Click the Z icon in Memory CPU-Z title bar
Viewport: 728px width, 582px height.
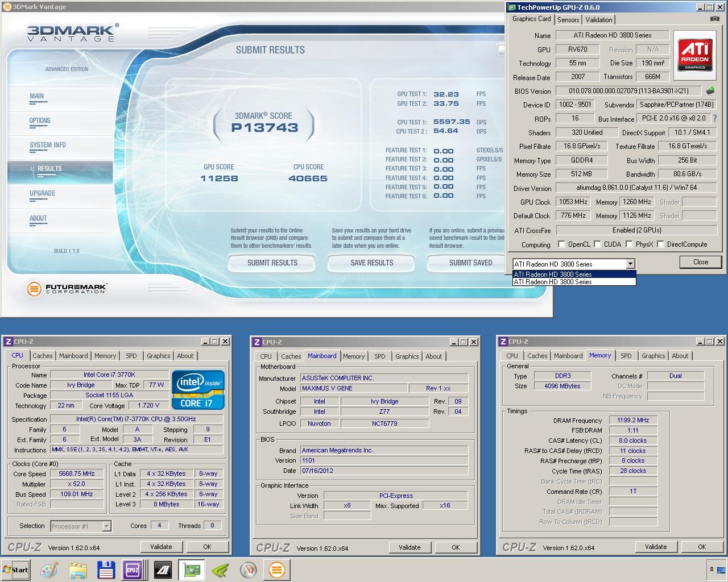(x=503, y=342)
